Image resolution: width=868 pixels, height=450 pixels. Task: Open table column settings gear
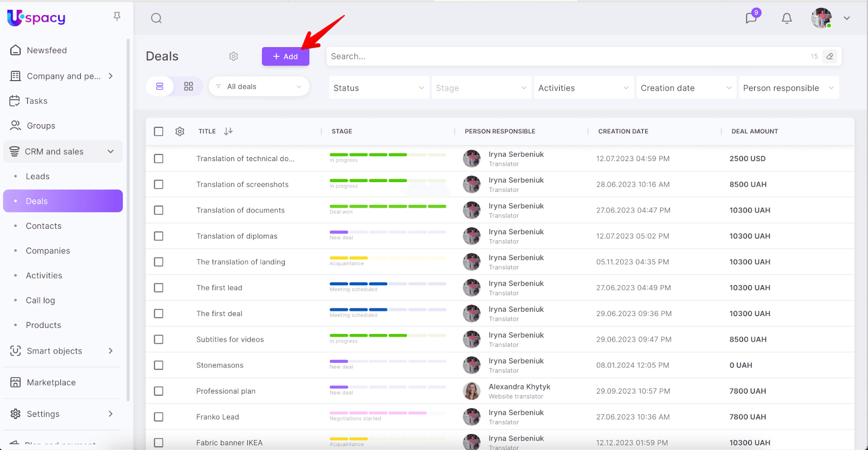point(180,131)
